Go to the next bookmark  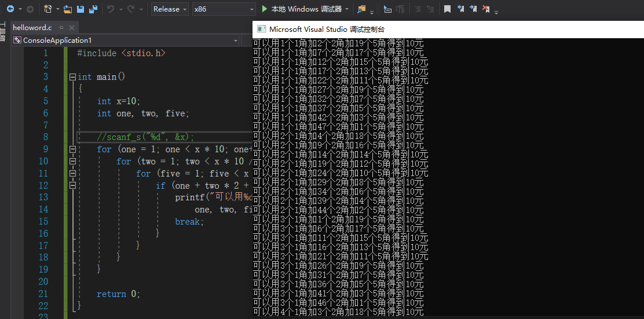point(473,9)
